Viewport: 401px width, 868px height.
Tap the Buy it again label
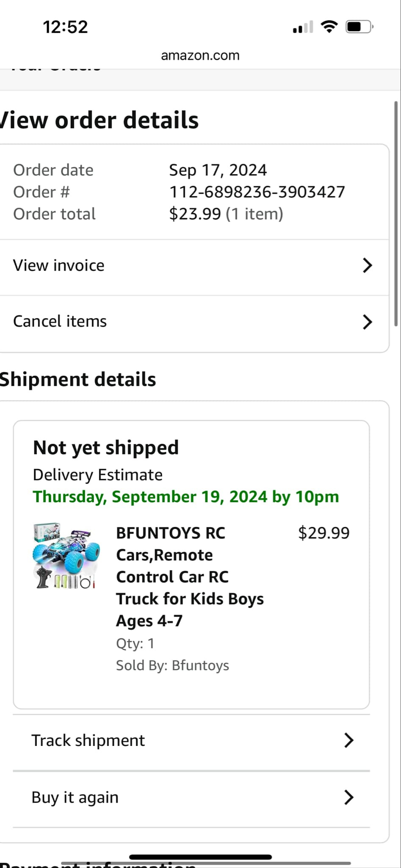[x=75, y=797]
